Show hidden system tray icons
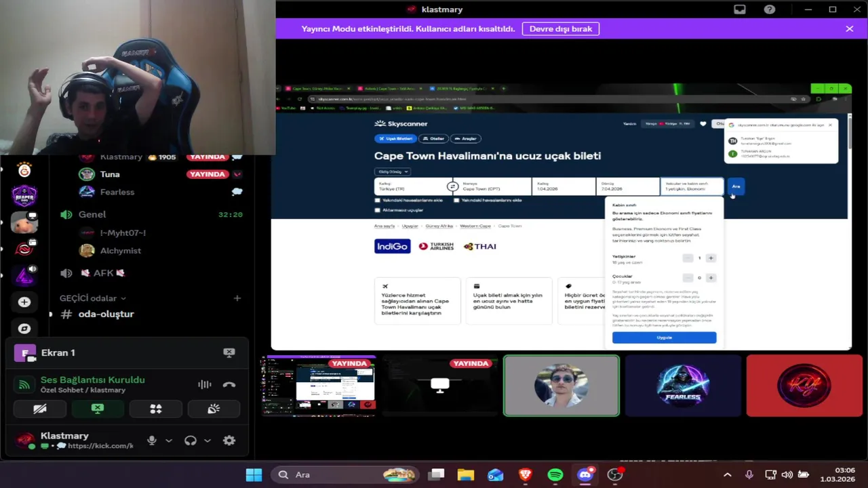This screenshot has height=488, width=868. click(728, 474)
